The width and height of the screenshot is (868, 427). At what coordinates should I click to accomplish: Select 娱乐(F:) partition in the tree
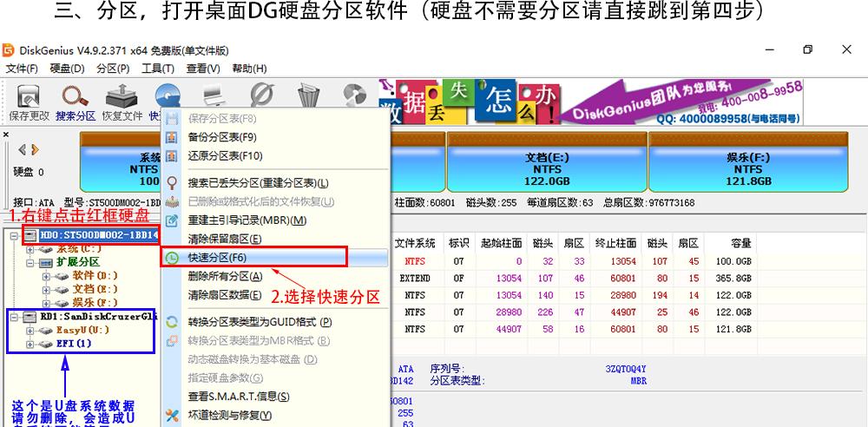(95, 303)
